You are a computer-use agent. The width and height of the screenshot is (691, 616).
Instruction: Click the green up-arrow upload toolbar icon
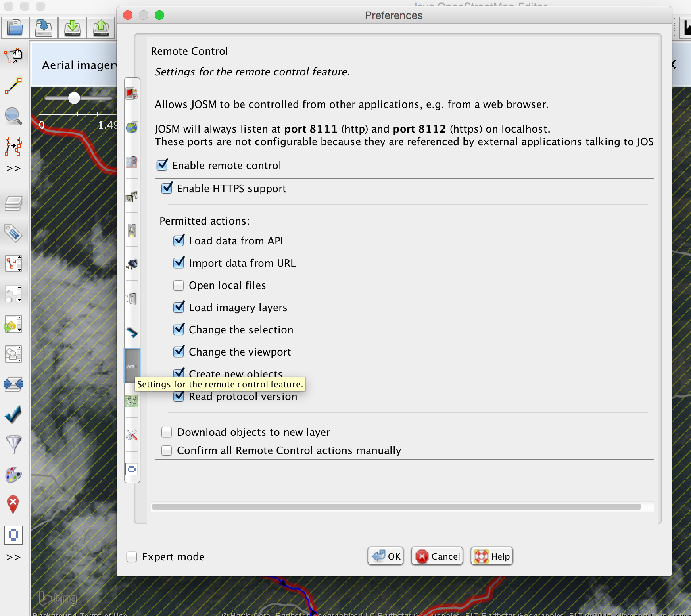pyautogui.click(x=101, y=27)
